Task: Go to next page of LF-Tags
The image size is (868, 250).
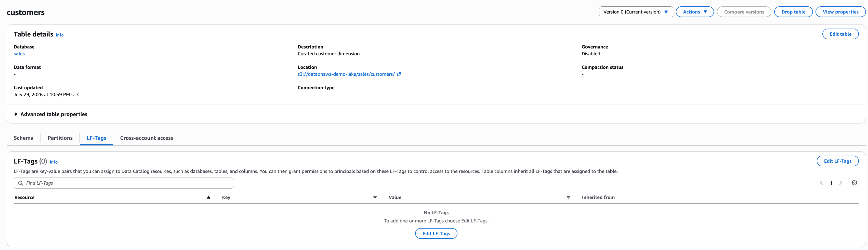Action: tap(841, 183)
